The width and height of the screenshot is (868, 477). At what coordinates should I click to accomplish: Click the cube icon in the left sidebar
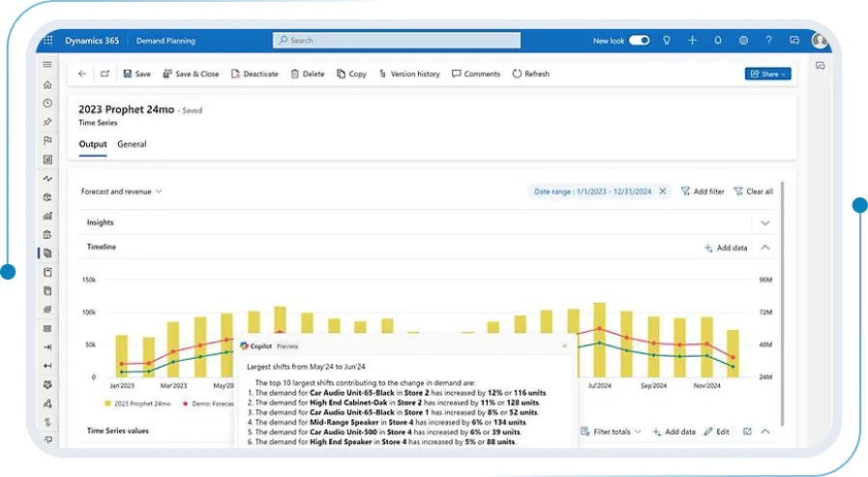coord(47,197)
